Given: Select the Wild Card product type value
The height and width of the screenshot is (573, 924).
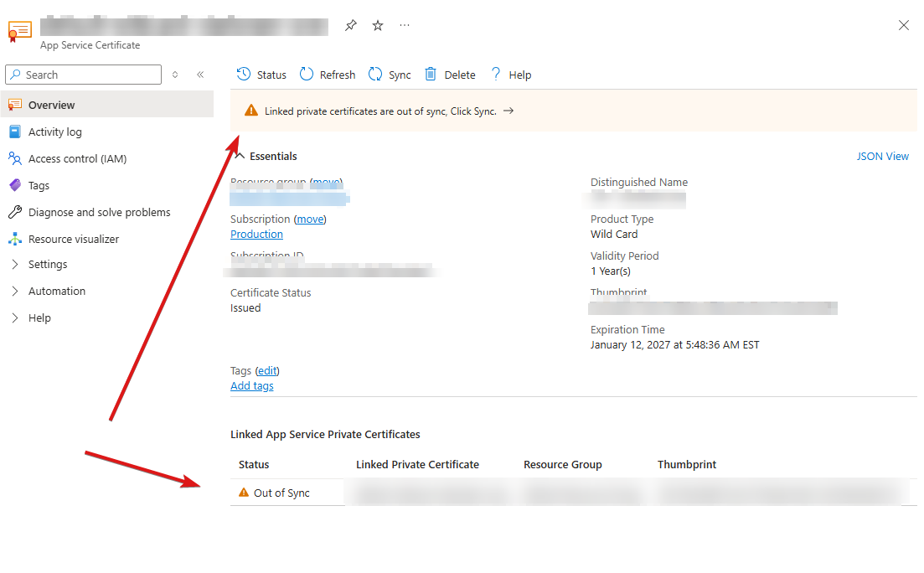Looking at the screenshot, I should click(614, 235).
